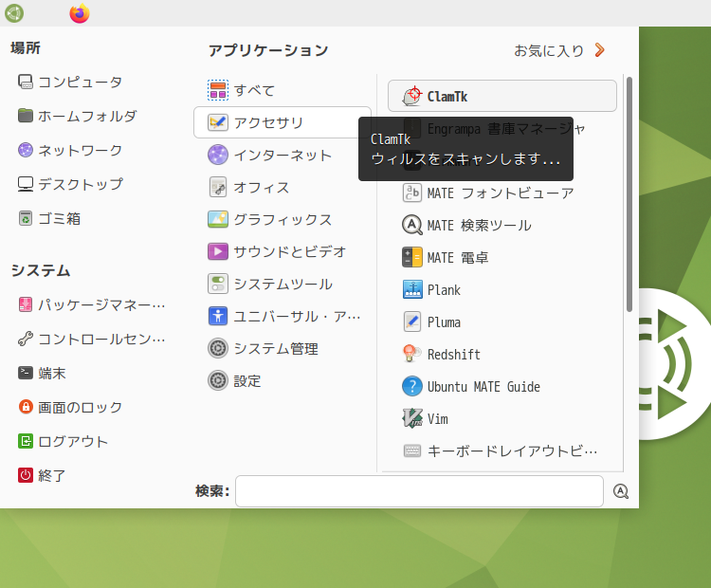The image size is (711, 588).
Task: Select the オフィス category
Action: (283, 187)
